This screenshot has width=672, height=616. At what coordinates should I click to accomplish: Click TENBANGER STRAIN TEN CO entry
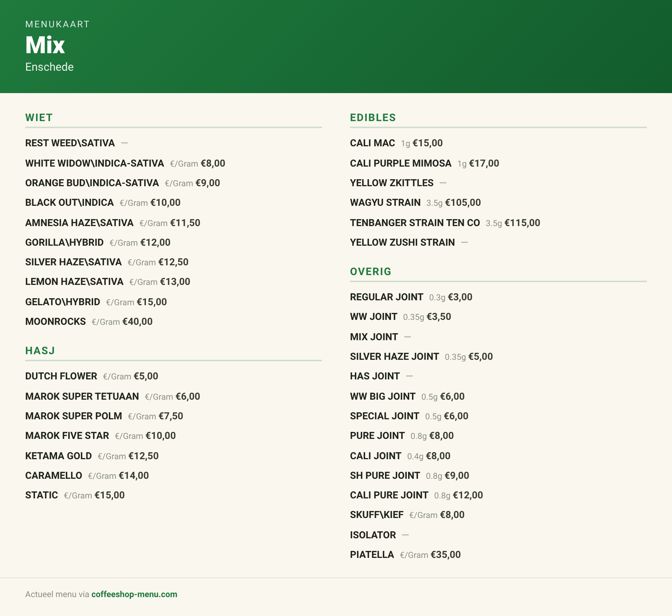coord(415,223)
